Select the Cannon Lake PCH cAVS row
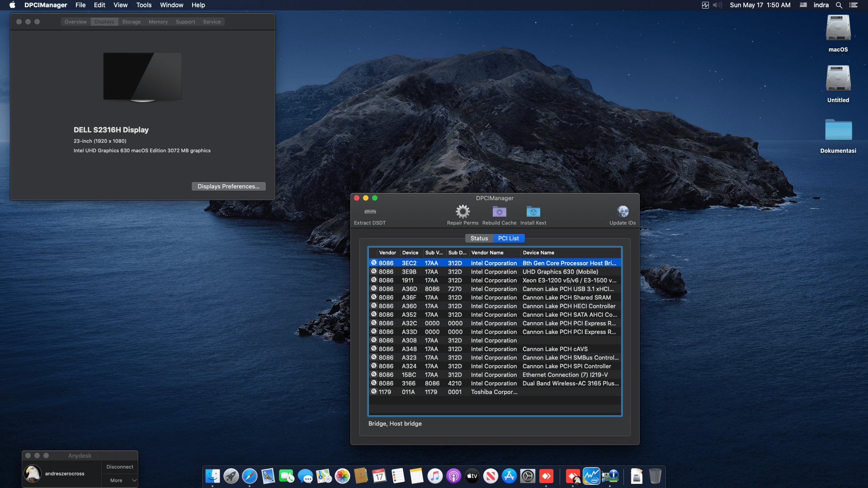This screenshot has width=868, height=488. click(x=495, y=349)
